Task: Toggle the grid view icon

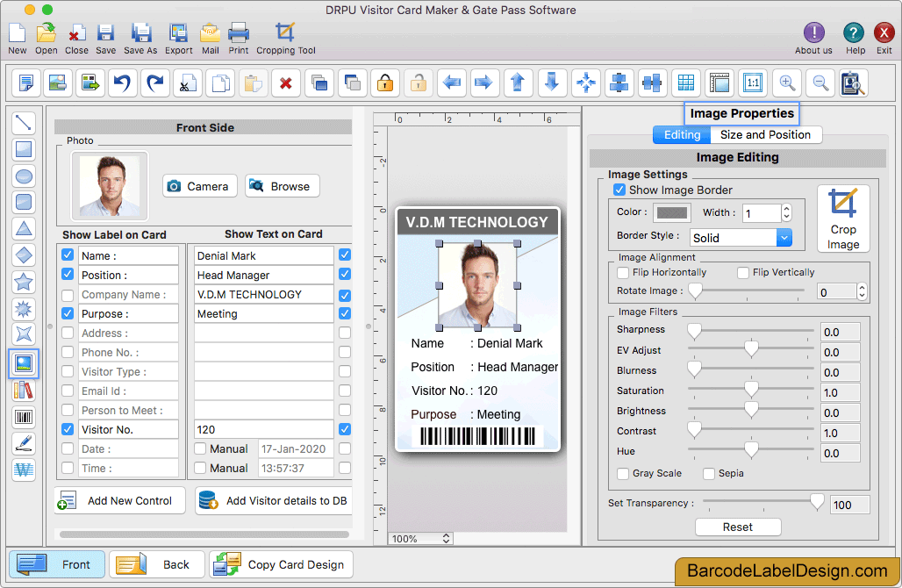Action: click(x=685, y=82)
